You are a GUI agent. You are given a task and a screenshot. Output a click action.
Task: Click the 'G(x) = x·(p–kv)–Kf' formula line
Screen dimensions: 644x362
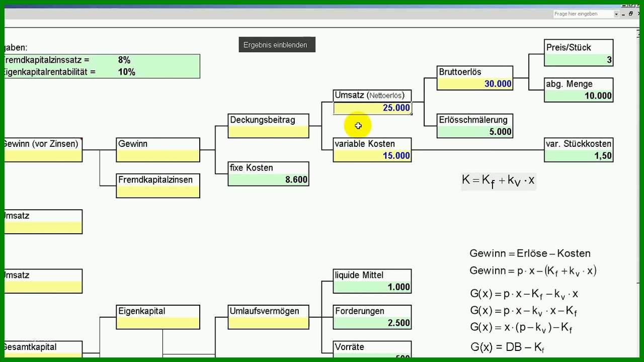click(521, 328)
